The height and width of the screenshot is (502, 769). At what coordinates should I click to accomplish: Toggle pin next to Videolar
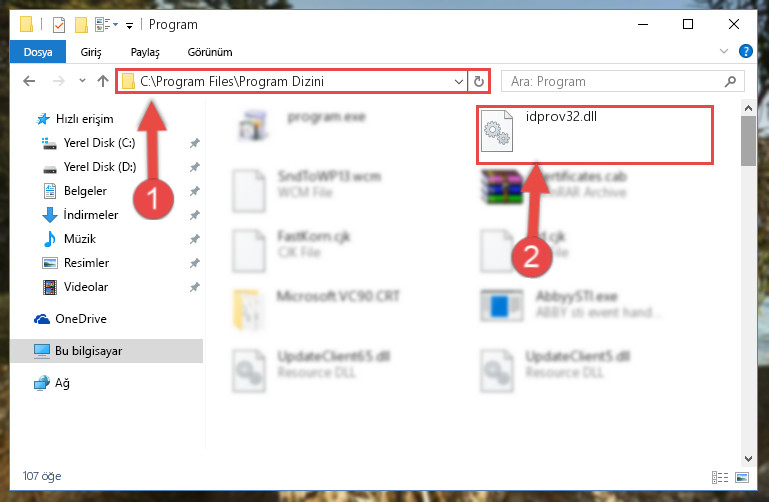195,287
